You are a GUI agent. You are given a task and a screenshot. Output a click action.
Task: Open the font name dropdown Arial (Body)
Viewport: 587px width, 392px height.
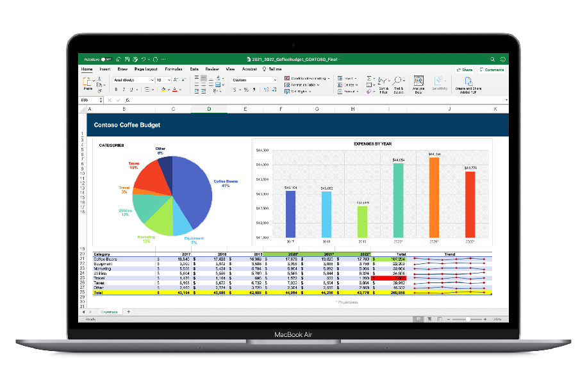tap(133, 80)
